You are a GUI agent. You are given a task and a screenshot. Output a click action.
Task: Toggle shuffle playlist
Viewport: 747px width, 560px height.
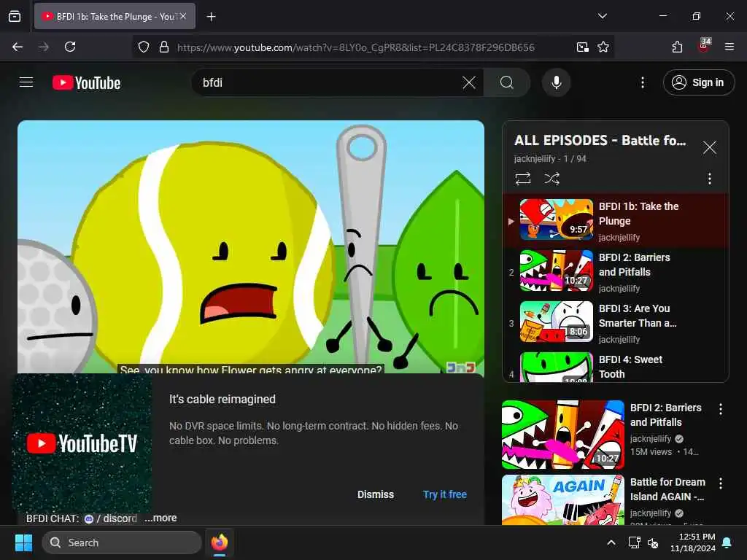point(551,179)
